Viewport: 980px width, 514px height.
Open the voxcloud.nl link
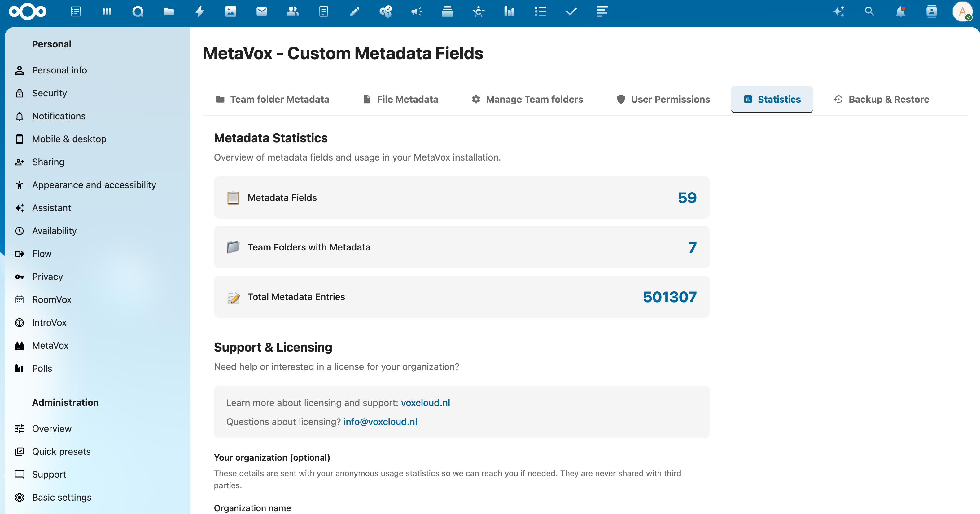(425, 403)
